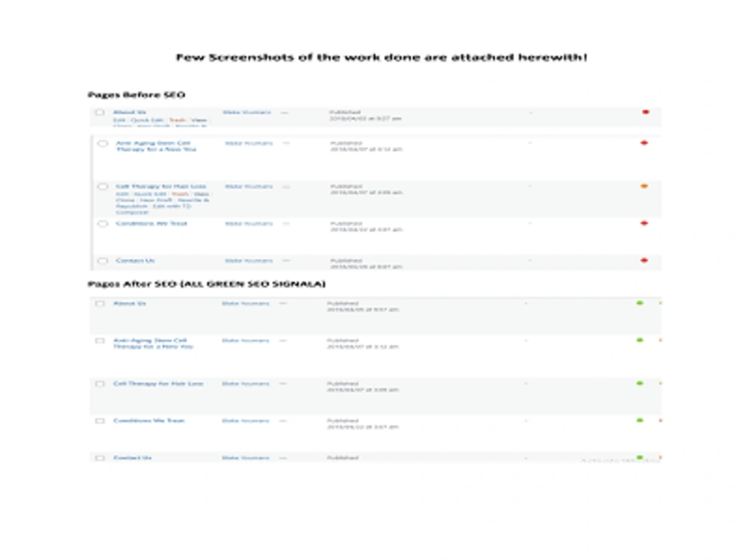Open the About Us page title before SEO
Screen dimensions: 747x560
click(x=129, y=113)
